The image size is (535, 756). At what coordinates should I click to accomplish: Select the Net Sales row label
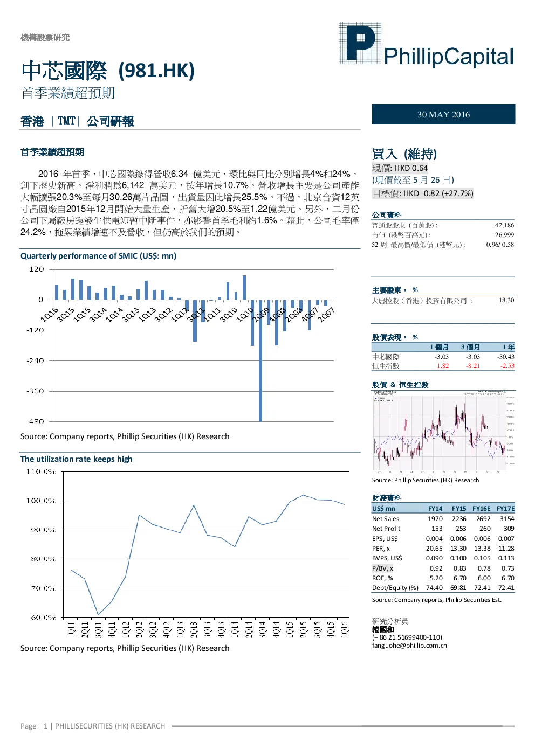tap(386, 519)
